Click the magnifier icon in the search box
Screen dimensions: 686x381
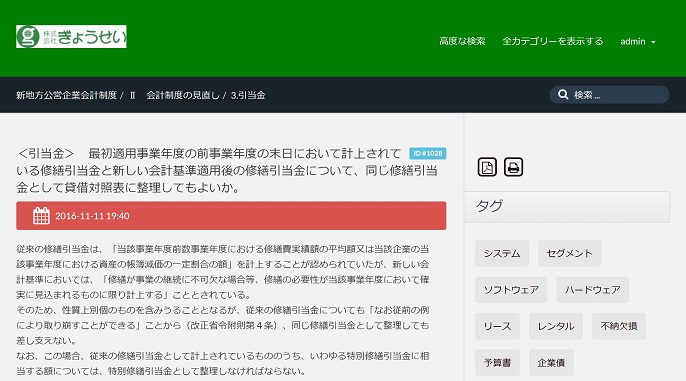(563, 94)
